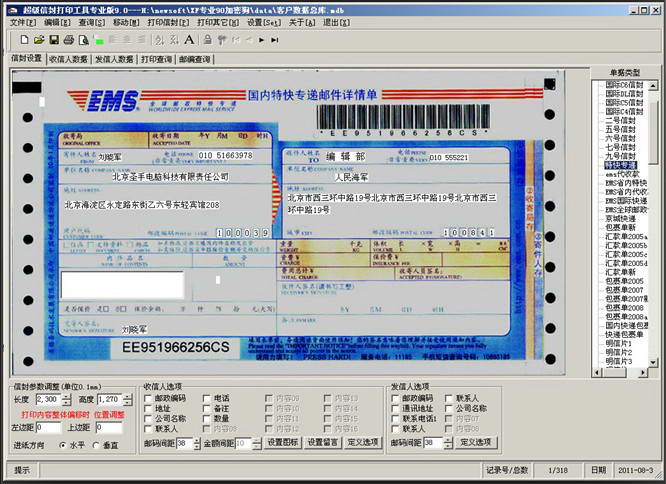666x484 pixels.
Task: Switch to the 发信人数据 tab
Action: (114, 59)
